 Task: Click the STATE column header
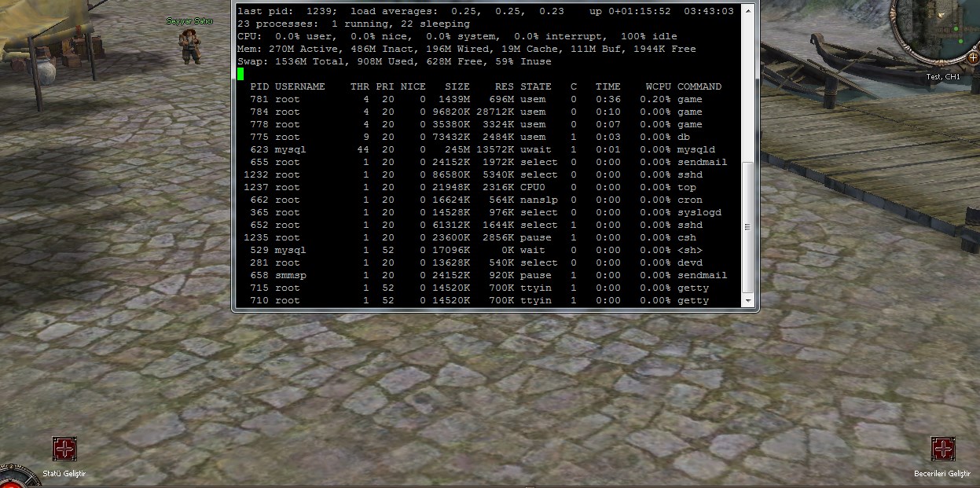(536, 86)
